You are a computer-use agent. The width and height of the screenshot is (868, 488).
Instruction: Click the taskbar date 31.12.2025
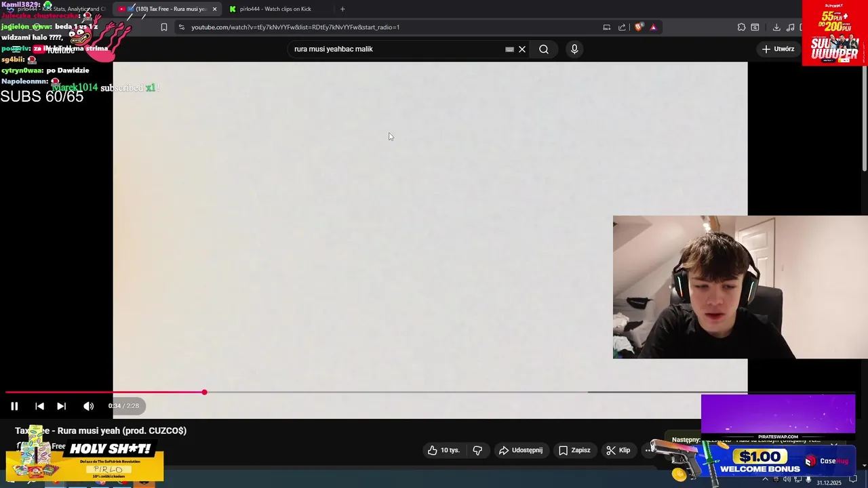pos(829,483)
